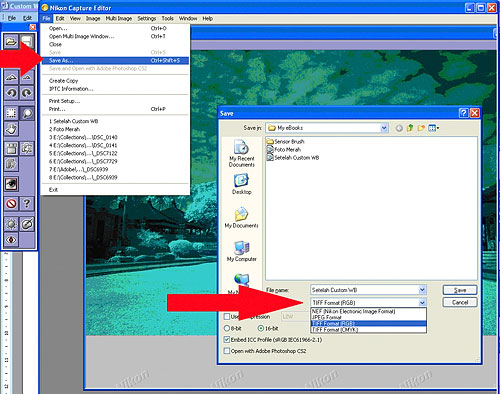Image resolution: width=500 pixels, height=394 pixels.
Task: Choose Create Copy menu item
Action: [x=115, y=81]
